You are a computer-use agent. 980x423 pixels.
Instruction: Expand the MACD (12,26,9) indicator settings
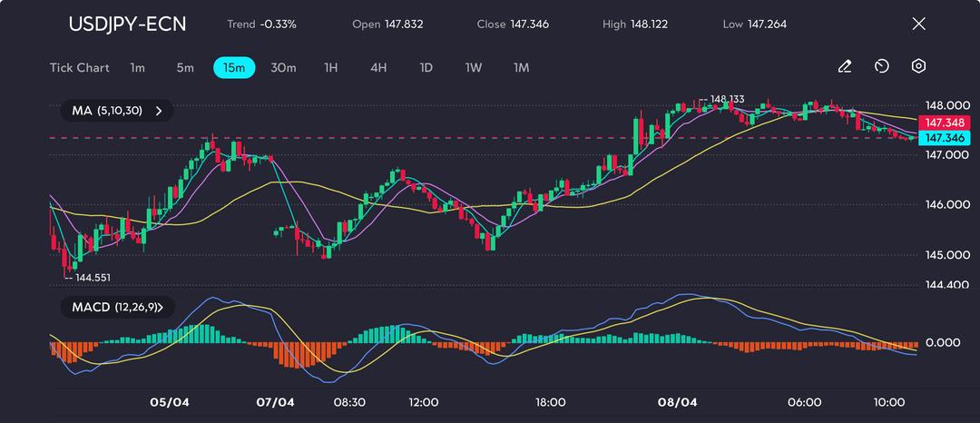(117, 307)
